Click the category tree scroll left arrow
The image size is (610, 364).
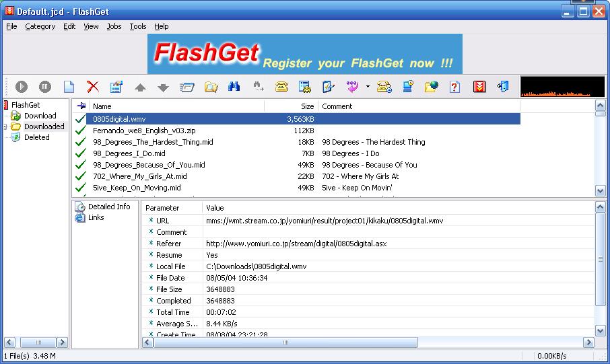[9, 342]
